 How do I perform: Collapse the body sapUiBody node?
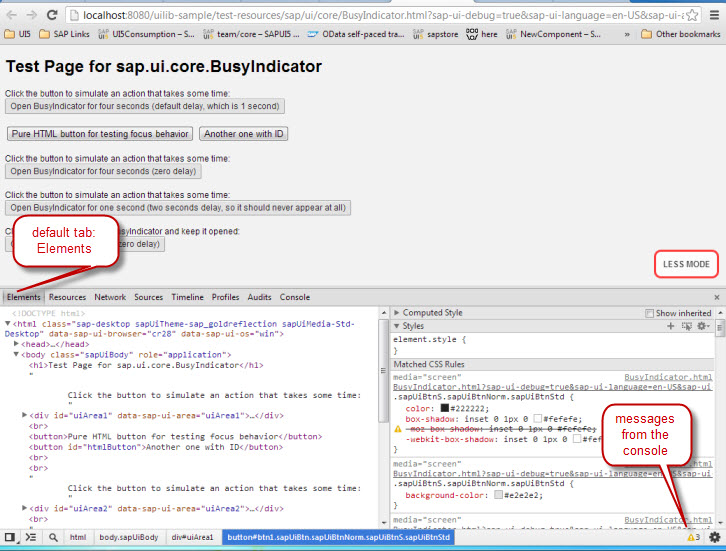pos(16,355)
